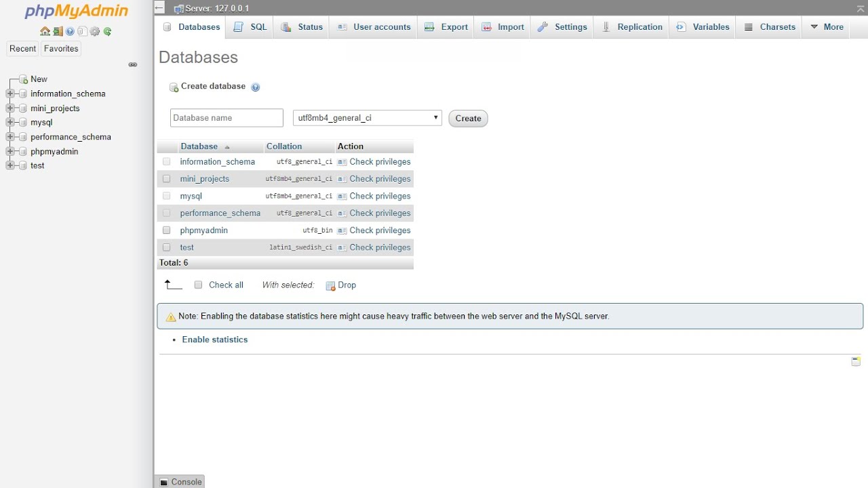The width and height of the screenshot is (868, 488).
Task: Click the Create button
Action: (x=468, y=118)
